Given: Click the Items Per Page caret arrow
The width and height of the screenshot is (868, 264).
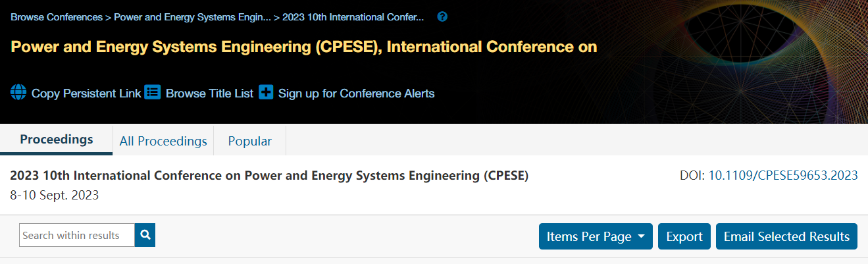Looking at the screenshot, I should point(641,236).
